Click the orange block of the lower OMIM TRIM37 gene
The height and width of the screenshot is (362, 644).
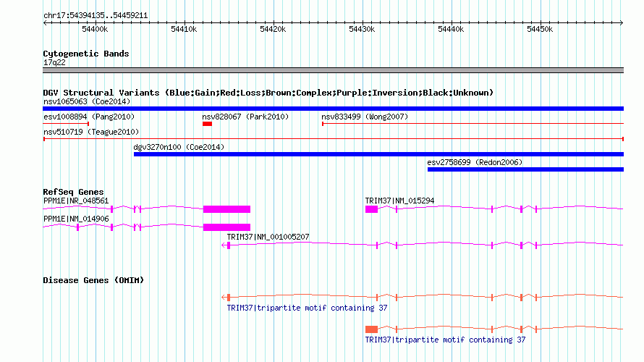(371, 329)
